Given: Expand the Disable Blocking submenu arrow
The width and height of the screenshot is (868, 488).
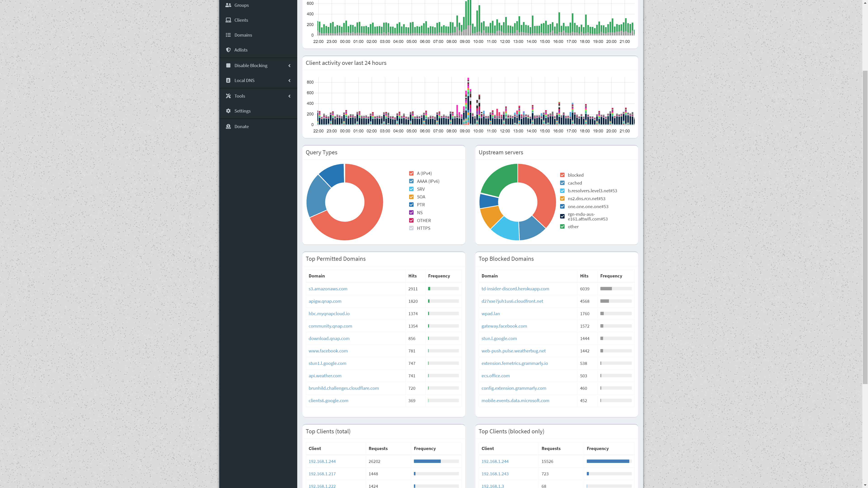Looking at the screenshot, I should 289,65.
